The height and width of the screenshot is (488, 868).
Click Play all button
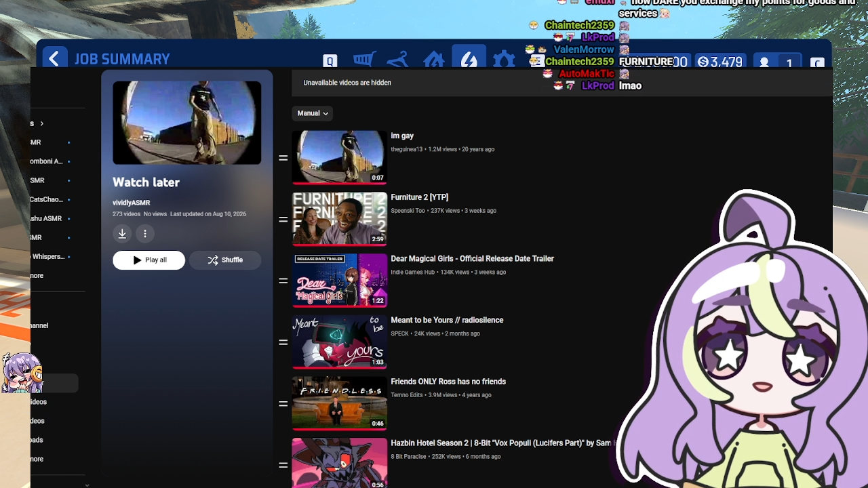[149, 260]
